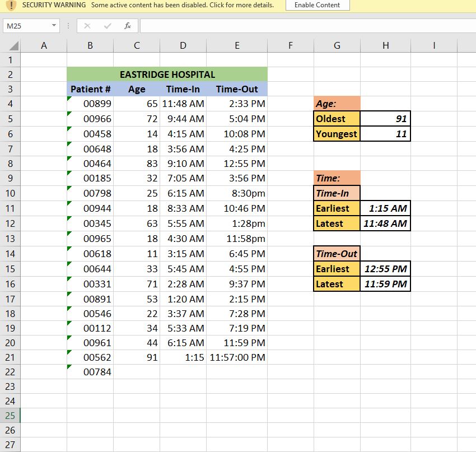The width and height of the screenshot is (476, 452).
Task: Open the Name Box dropdown arrow
Action: click(54, 26)
